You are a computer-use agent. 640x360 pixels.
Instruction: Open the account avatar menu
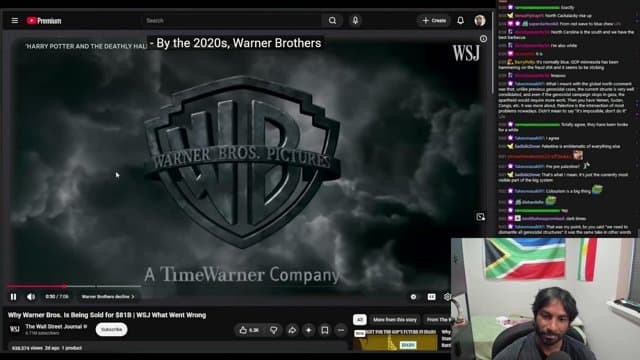coord(480,20)
